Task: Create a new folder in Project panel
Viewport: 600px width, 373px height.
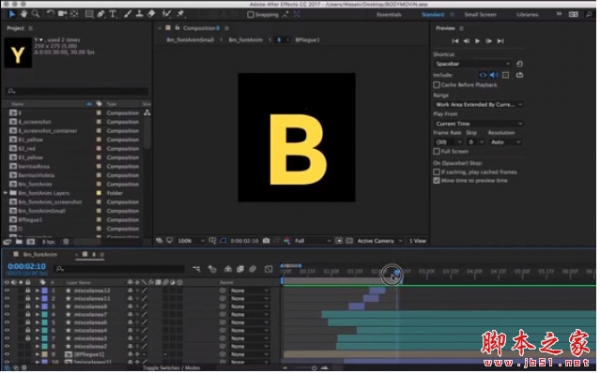Action: pyautogui.click(x=19, y=242)
